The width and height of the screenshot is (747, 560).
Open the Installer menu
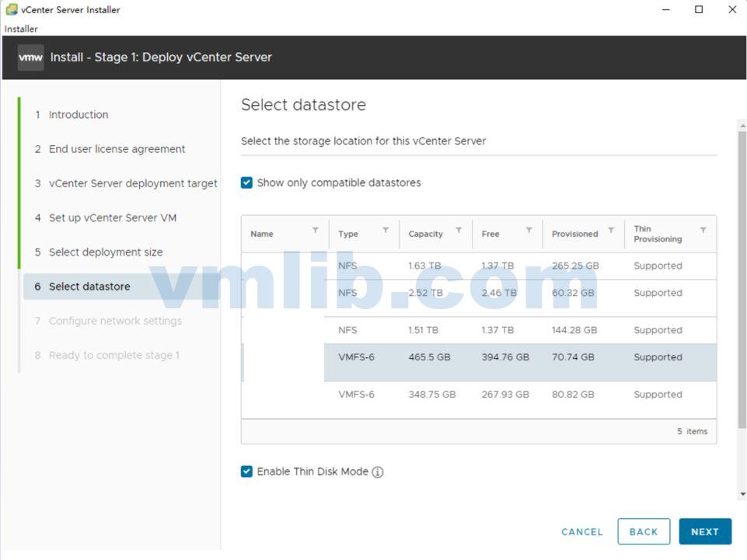21,29
